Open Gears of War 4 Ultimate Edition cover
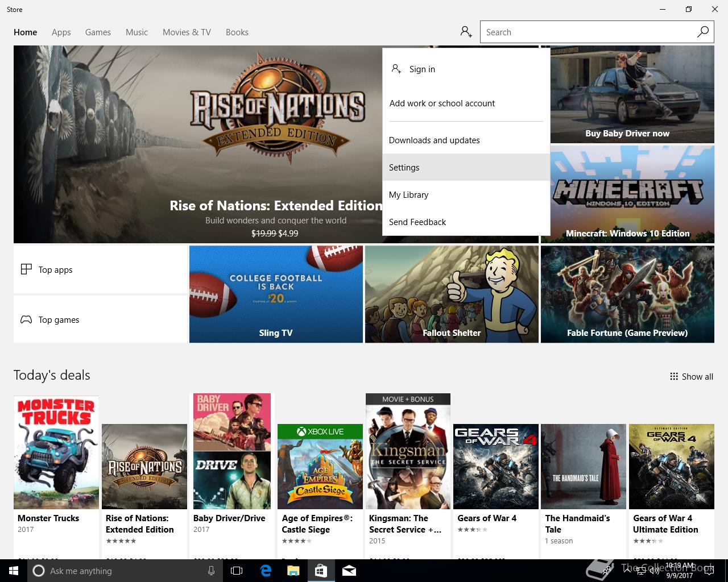This screenshot has width=728, height=582. 672,467
